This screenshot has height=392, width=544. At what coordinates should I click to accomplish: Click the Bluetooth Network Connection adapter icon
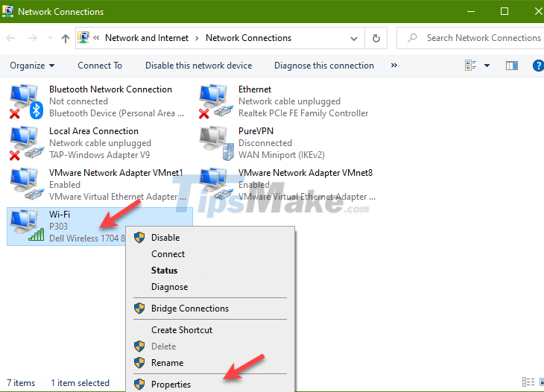26,101
